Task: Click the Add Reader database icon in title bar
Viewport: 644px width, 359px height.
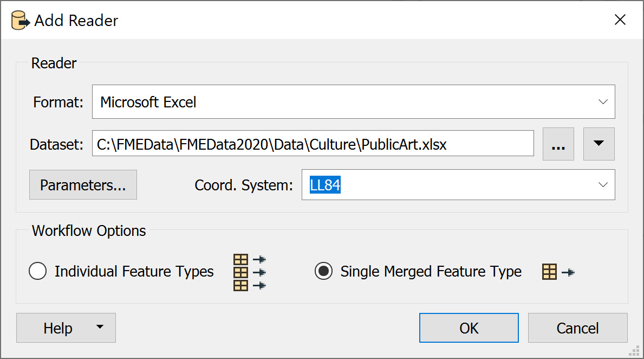Action: (x=21, y=21)
